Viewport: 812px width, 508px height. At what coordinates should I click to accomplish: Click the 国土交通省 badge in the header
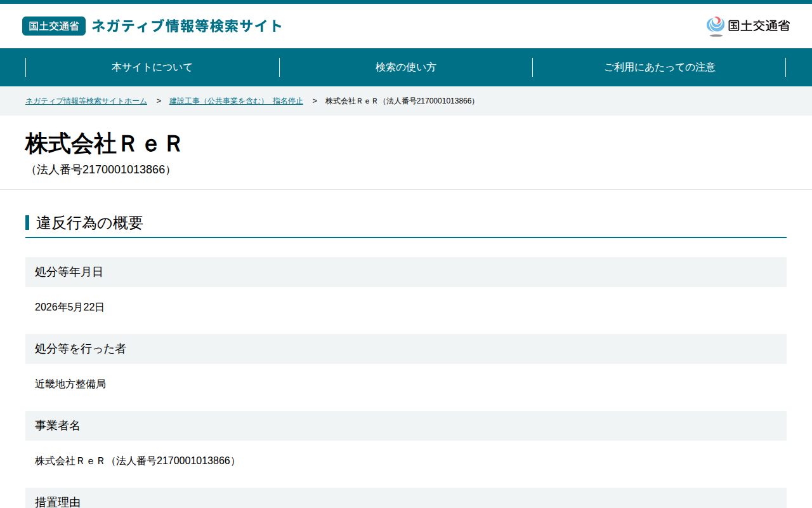pyautogui.click(x=54, y=26)
